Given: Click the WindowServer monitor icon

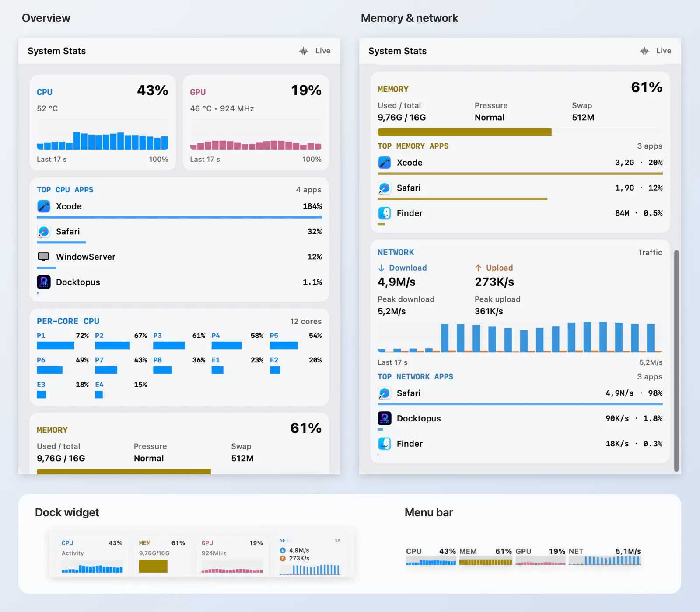Looking at the screenshot, I should pyautogui.click(x=44, y=257).
